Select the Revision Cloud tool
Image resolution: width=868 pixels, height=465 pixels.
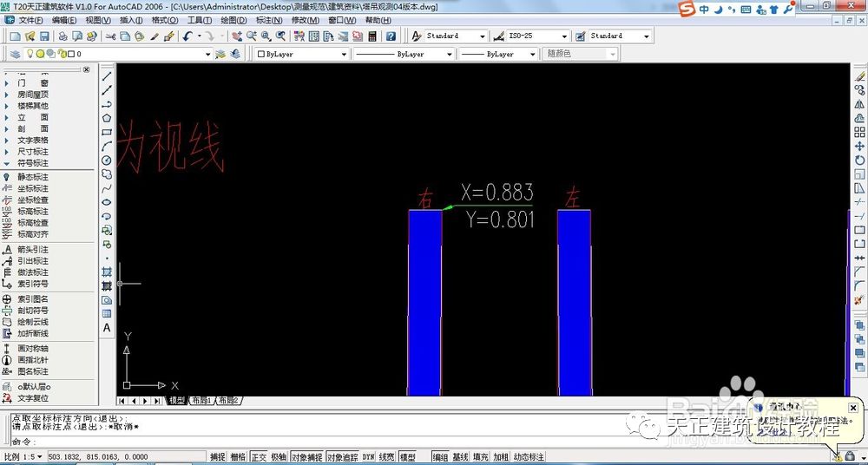(x=107, y=174)
